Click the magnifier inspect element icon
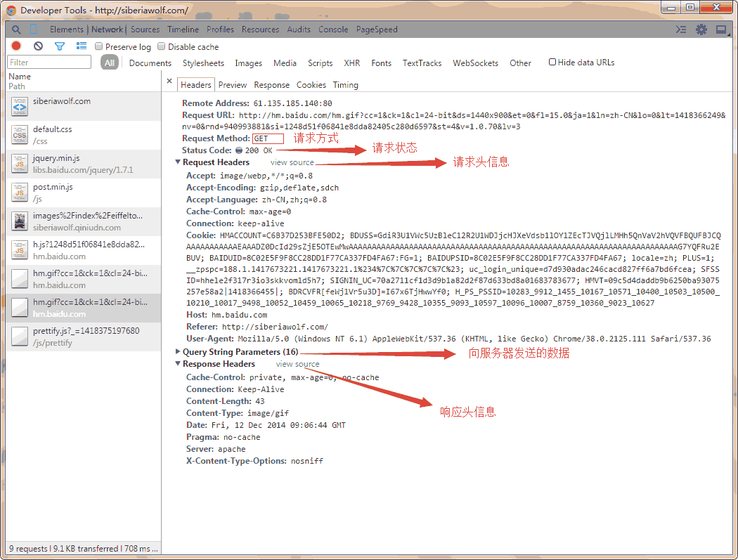Image resolution: width=738 pixels, height=560 pixels. (16, 30)
